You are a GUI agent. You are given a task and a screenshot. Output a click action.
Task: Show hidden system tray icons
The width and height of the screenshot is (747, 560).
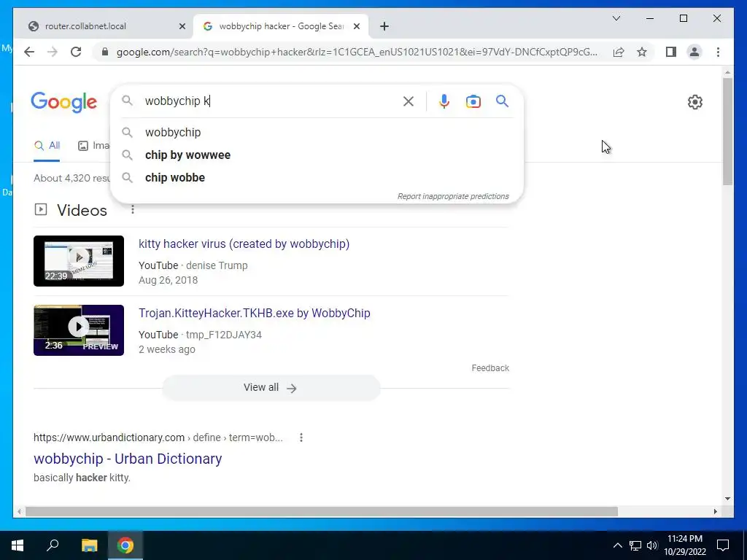[x=617, y=545]
